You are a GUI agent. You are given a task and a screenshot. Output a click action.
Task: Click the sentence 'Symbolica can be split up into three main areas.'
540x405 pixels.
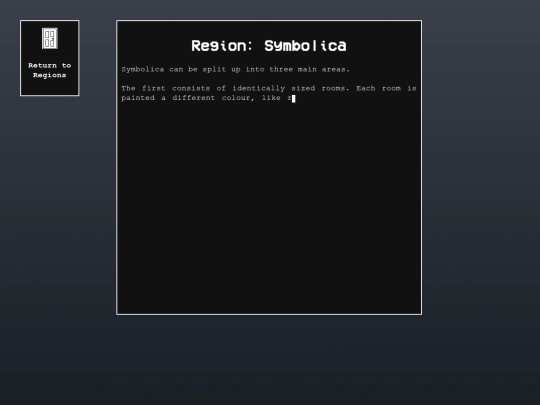click(236, 69)
